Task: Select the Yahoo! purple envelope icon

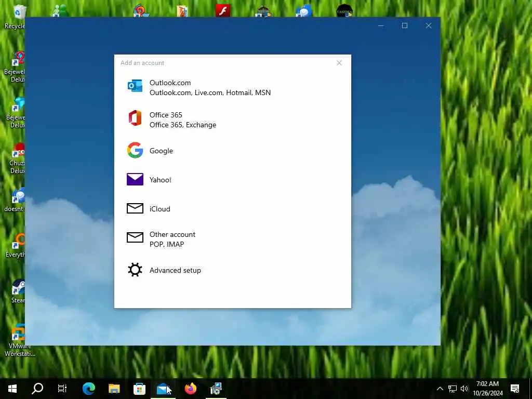Action: pos(135,179)
